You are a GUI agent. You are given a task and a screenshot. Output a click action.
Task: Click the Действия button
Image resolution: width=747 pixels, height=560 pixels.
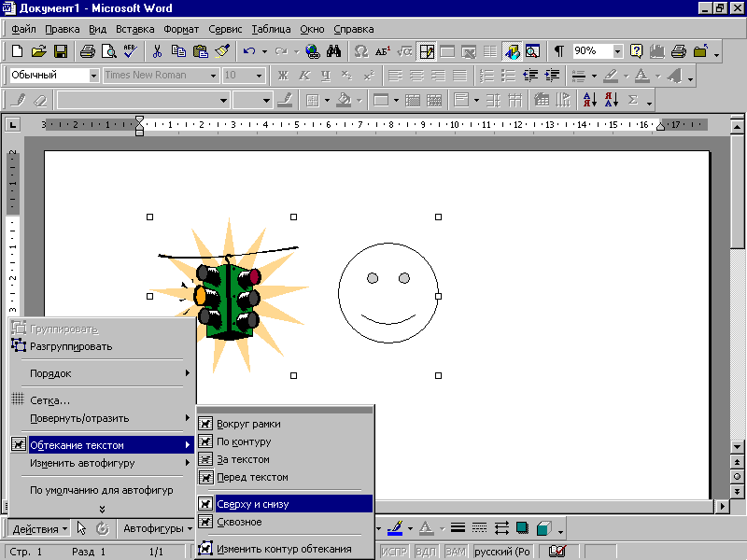pos(39,528)
